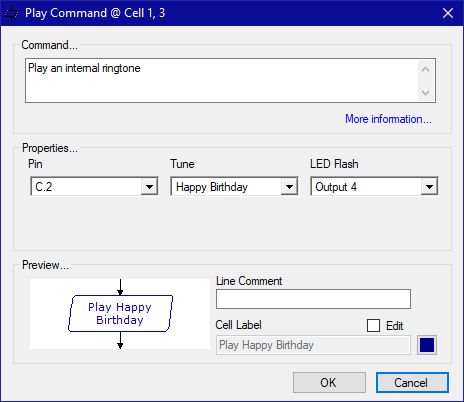Screen dimensions: 464x402
Task: Expand the Pin dropdown arrow
Action: (149, 187)
